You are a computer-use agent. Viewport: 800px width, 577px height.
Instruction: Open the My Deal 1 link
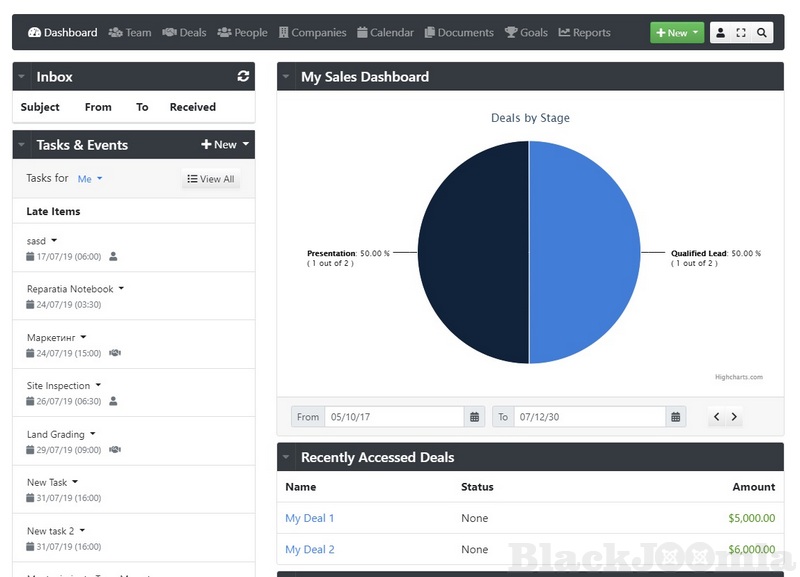309,518
